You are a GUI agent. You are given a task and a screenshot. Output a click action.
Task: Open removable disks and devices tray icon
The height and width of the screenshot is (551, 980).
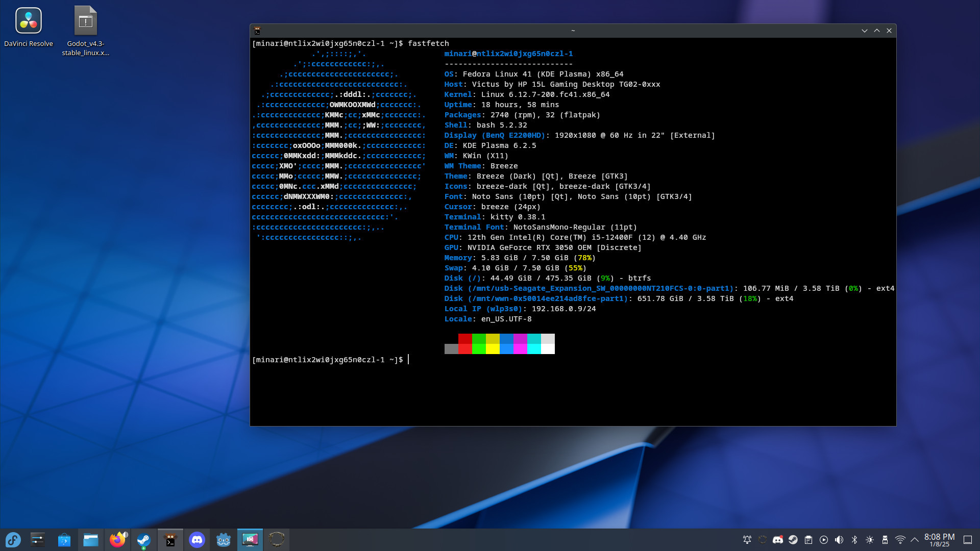click(x=885, y=540)
